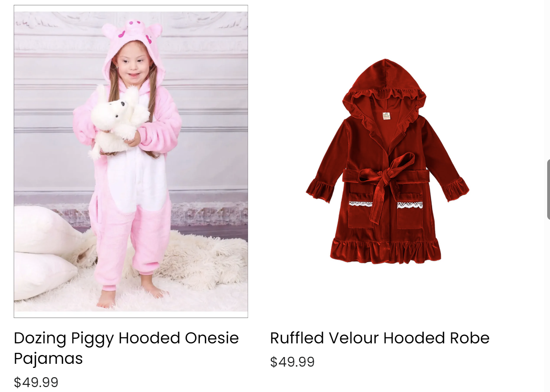Open the Dozing Piggy Hooded Onesie title link

click(x=126, y=348)
